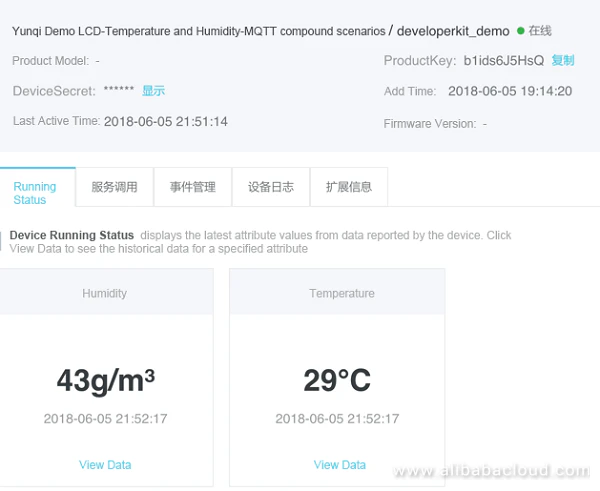The image size is (600, 491).
Task: Click the Temperature card header
Action: pos(337,293)
